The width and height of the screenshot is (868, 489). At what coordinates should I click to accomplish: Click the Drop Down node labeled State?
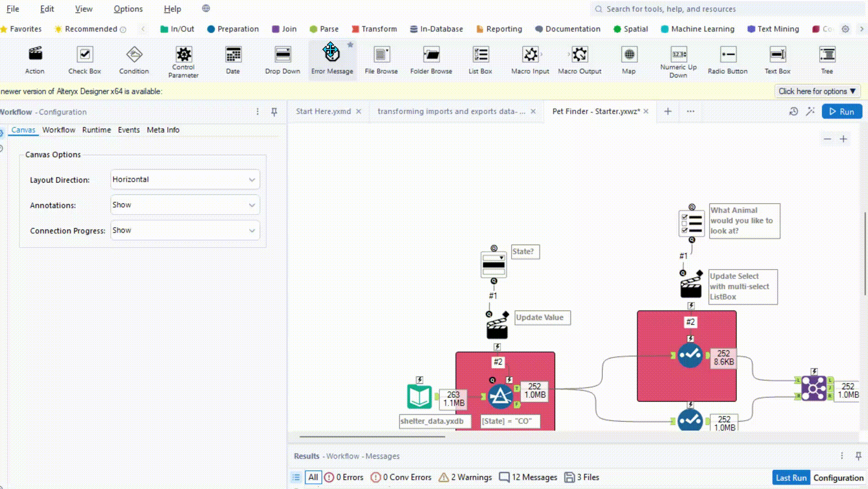click(494, 265)
